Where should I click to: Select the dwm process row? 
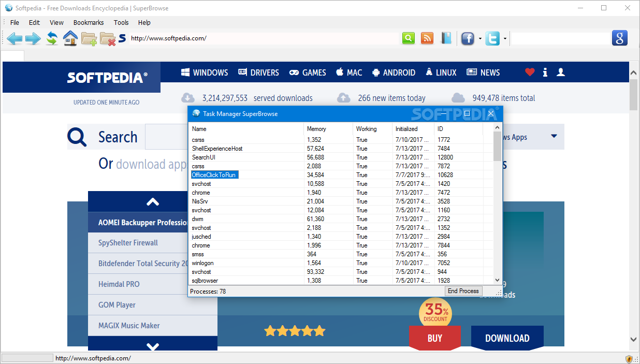pos(341,219)
